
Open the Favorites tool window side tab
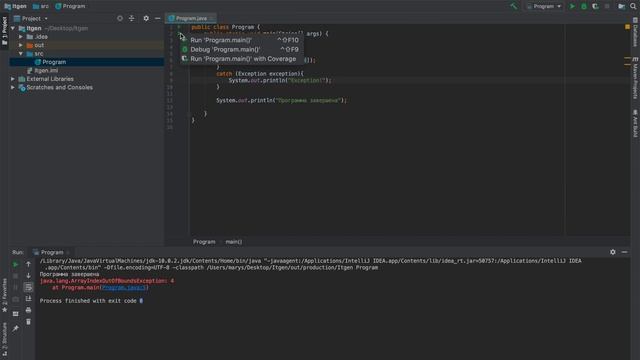(x=4, y=296)
